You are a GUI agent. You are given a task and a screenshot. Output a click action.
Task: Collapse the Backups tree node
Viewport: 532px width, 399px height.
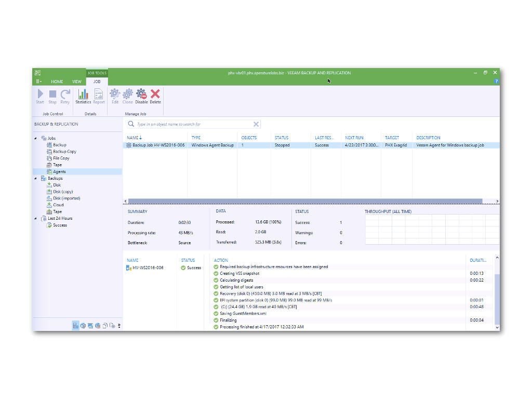click(36, 179)
